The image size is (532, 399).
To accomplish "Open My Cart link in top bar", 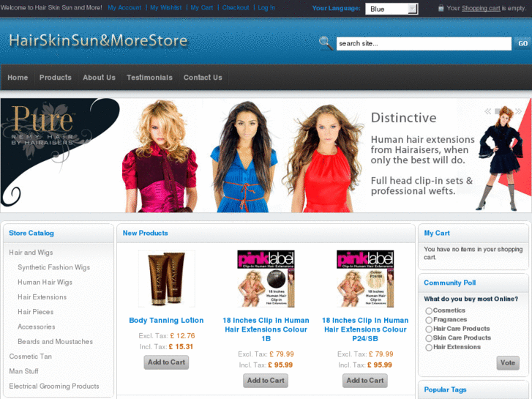I will tap(202, 7).
